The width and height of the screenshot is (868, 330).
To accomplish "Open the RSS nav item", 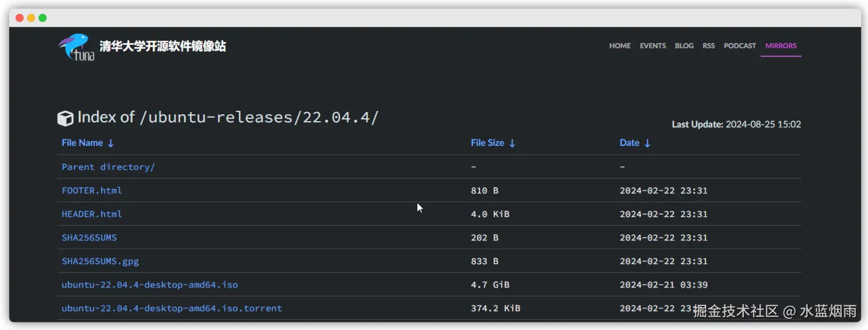I will coord(708,46).
